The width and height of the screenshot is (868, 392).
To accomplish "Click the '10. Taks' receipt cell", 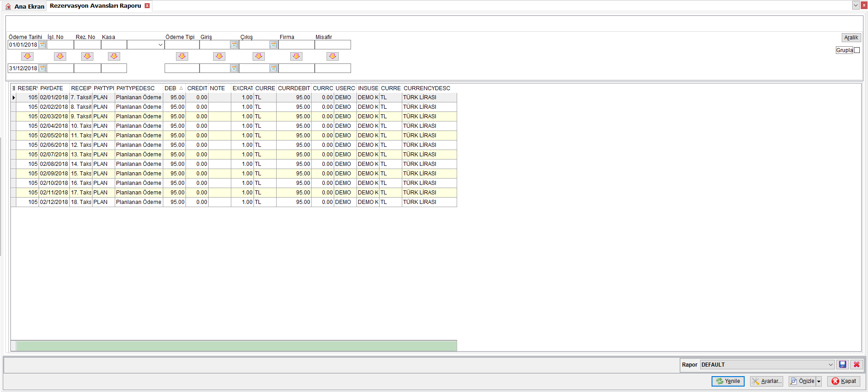I will (81, 126).
